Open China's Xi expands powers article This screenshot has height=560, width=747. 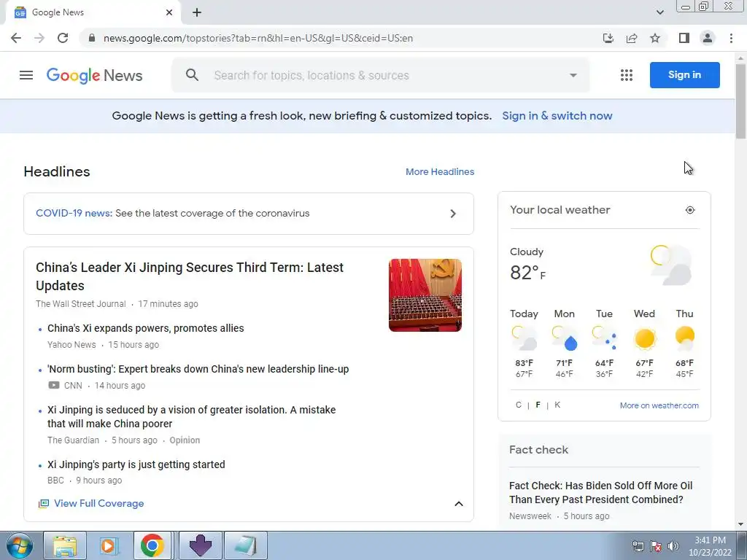click(146, 328)
